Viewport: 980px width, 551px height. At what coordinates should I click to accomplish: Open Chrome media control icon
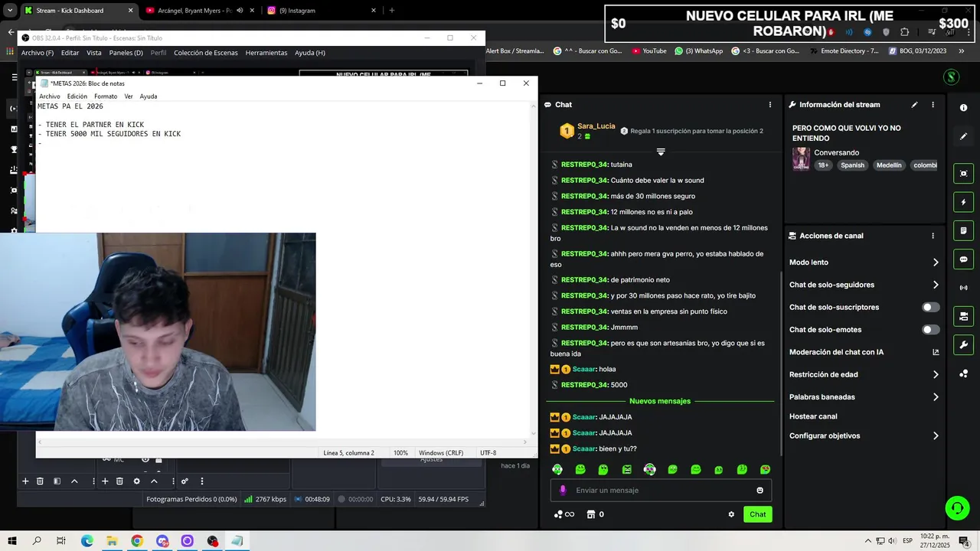(932, 32)
